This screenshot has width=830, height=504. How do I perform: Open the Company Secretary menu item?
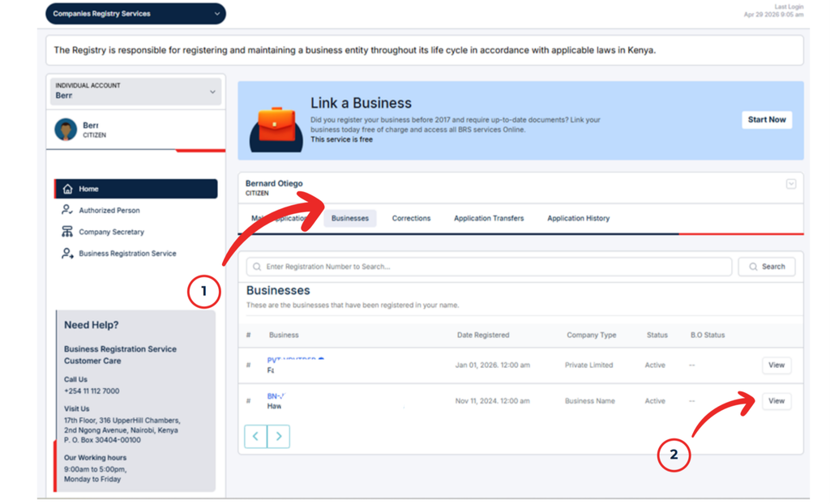tap(111, 232)
